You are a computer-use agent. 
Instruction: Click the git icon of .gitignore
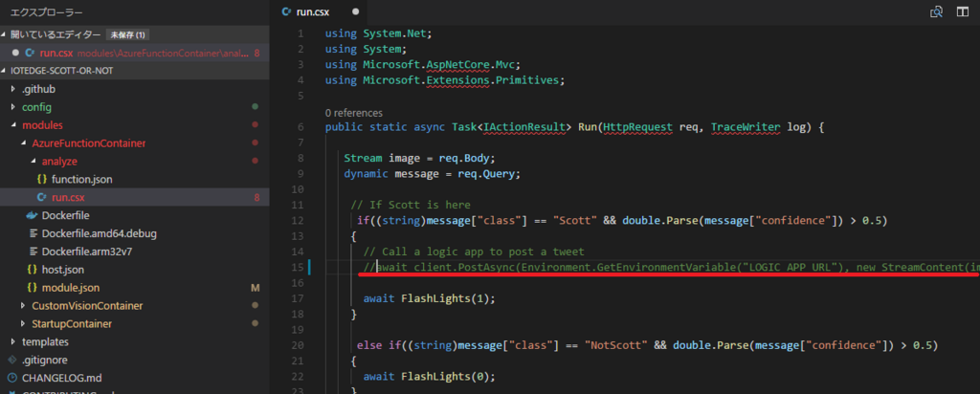tap(11, 361)
